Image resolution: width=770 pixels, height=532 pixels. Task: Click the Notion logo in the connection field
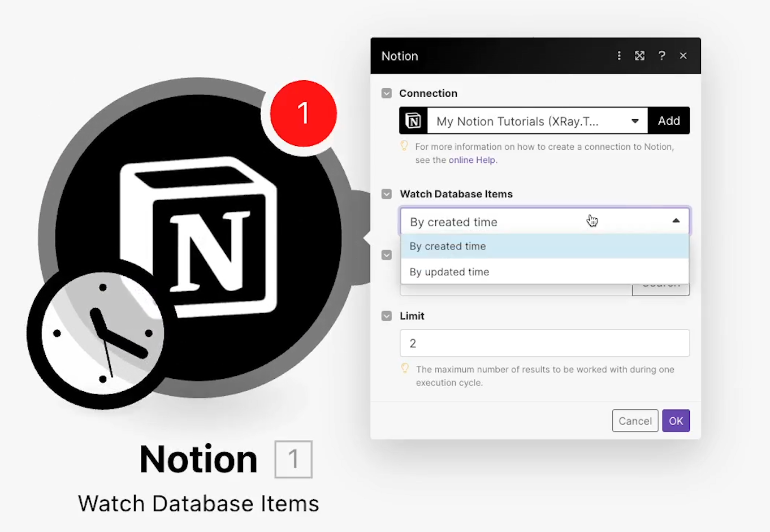[413, 121]
